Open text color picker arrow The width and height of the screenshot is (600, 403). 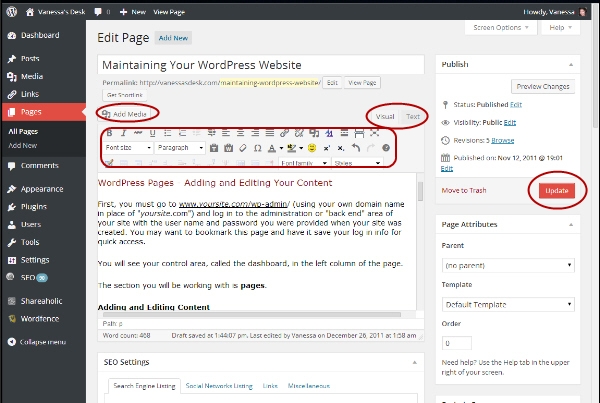click(281, 148)
